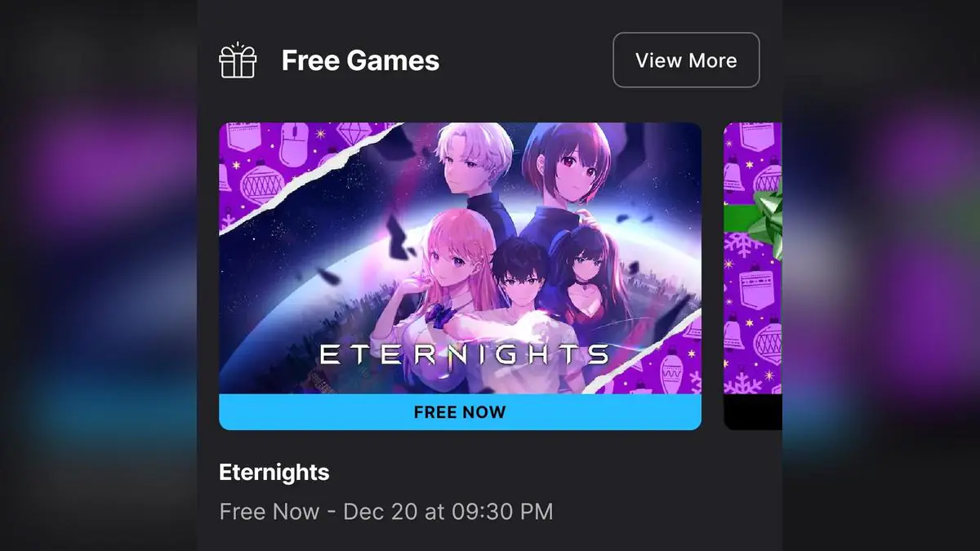Viewport: 980px width, 551px height.
Task: Click the ETERNIGHTS logo text in the artwork
Action: pos(463,354)
